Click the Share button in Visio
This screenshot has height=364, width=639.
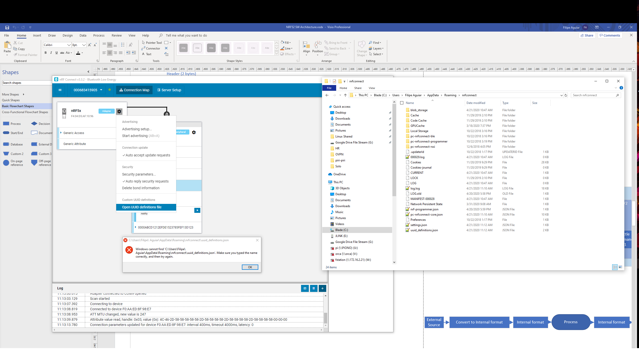587,36
